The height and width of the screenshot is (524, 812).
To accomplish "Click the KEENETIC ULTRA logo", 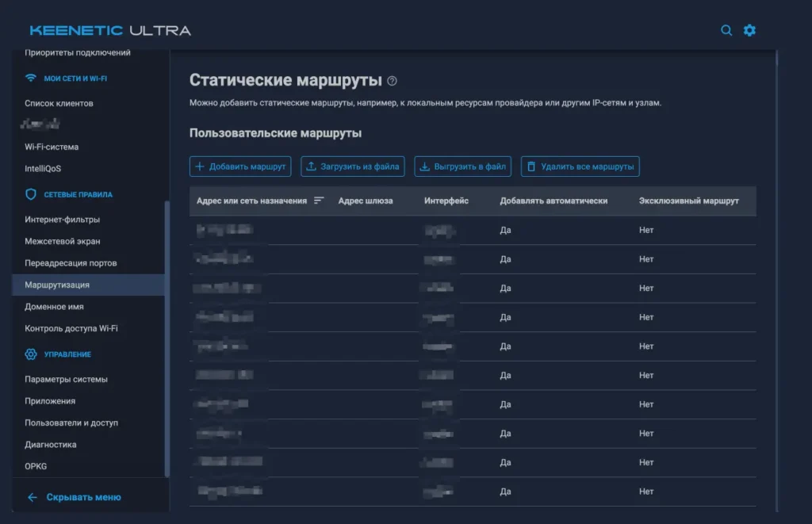I will tap(109, 30).
